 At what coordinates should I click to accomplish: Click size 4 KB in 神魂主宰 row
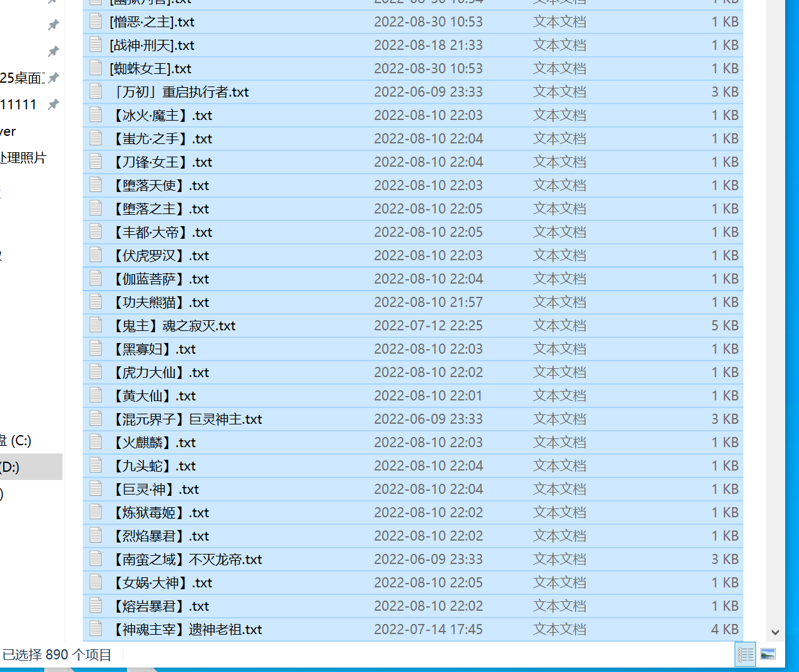(725, 630)
